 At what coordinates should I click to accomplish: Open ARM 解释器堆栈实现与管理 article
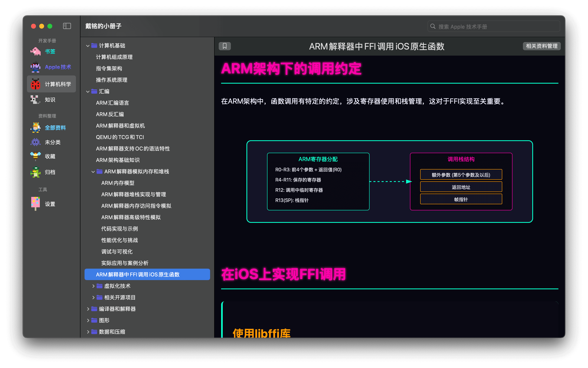coord(133,194)
